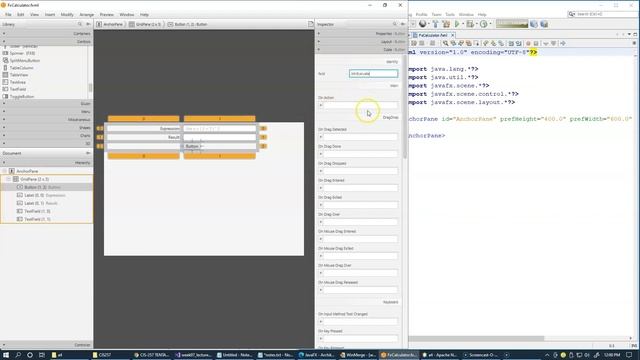Expand the Menu section in Library
Viewport: 640px width, 360px height.
pyautogui.click(x=47, y=111)
